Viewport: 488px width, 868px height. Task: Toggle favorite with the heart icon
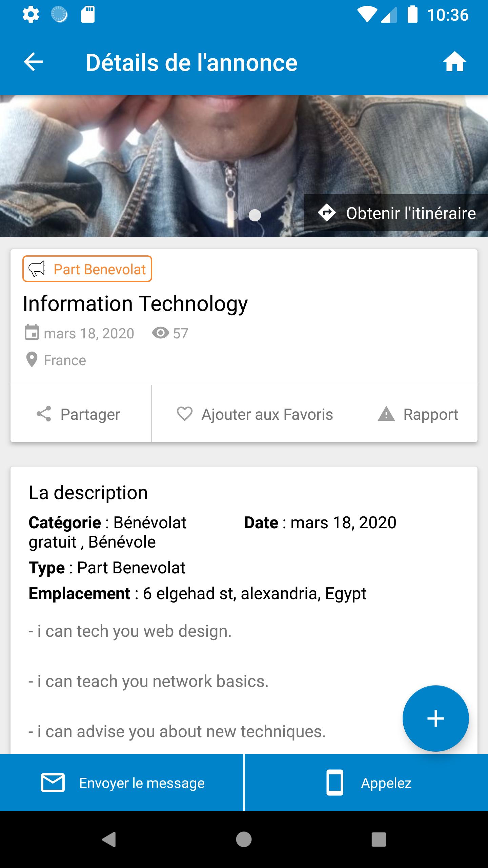[185, 414]
